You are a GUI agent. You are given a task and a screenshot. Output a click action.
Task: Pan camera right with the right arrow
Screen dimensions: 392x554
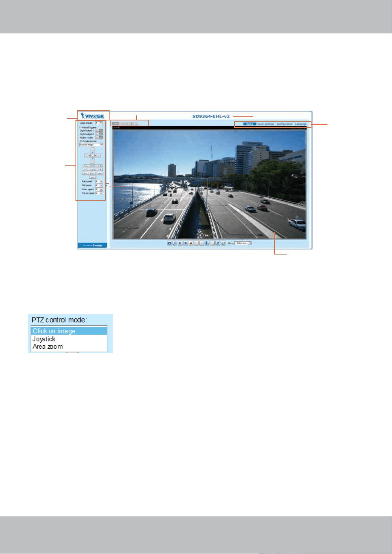pos(97,155)
